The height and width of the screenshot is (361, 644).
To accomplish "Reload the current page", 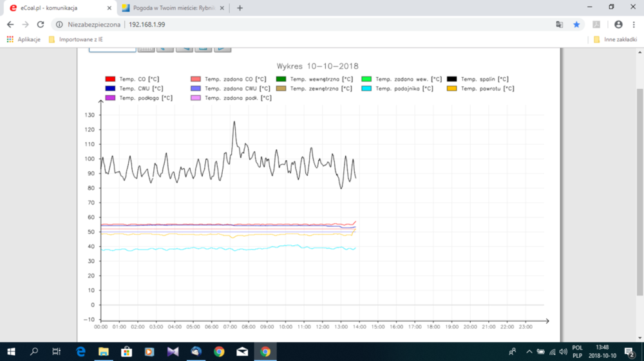I will [41, 24].
